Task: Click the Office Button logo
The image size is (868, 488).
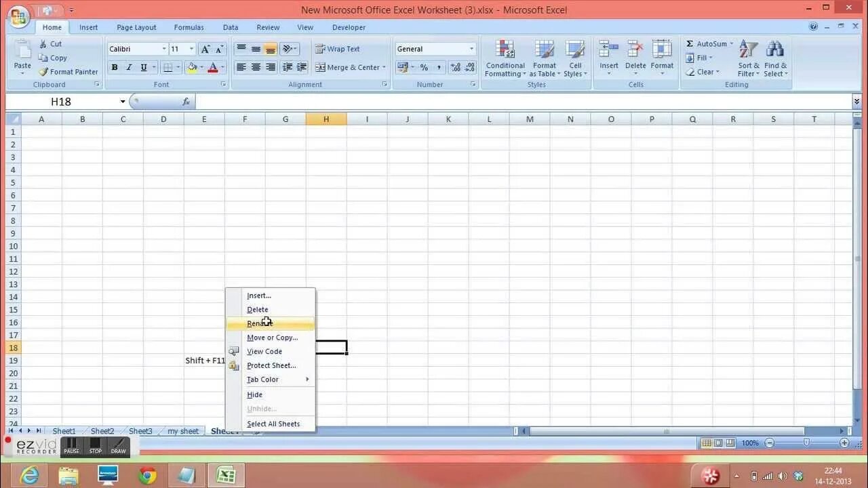Action: pyautogui.click(x=18, y=16)
